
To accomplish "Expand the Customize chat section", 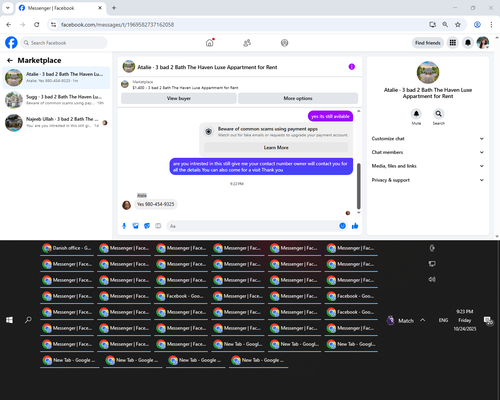I will [428, 139].
